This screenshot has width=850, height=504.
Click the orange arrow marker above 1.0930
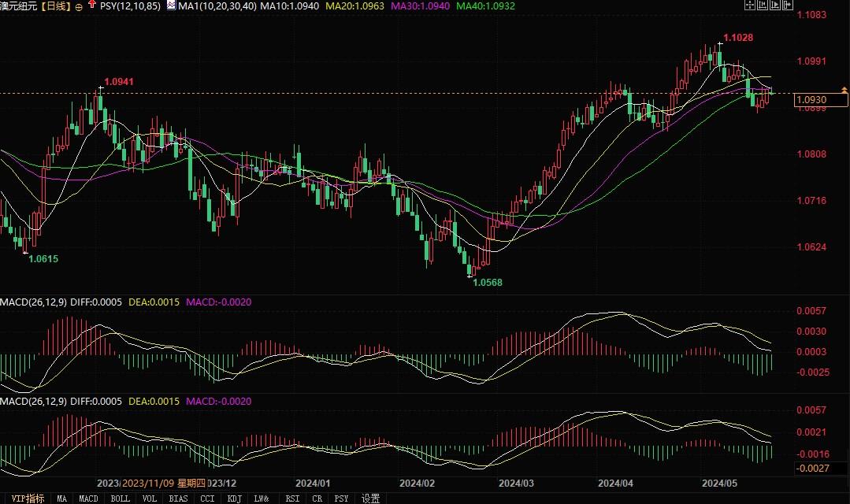tap(845, 92)
